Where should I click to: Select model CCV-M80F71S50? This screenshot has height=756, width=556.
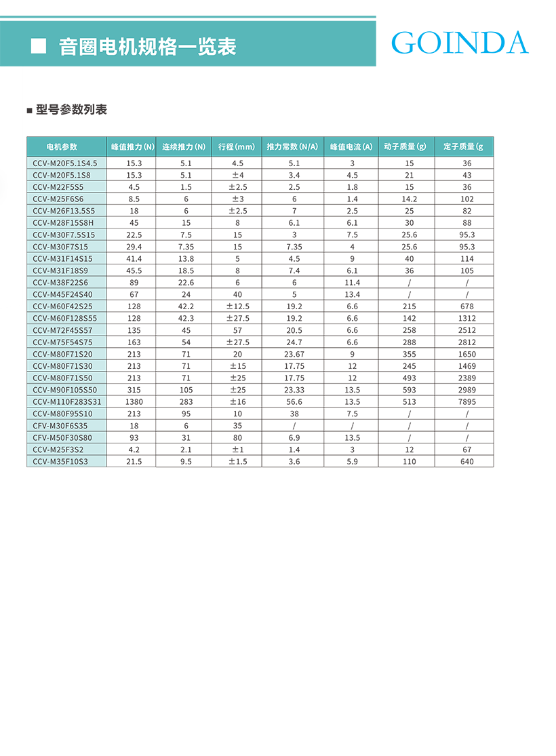tap(62, 378)
